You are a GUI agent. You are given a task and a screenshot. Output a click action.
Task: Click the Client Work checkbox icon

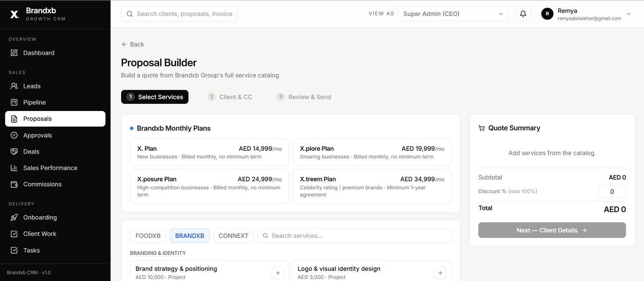coord(14,234)
